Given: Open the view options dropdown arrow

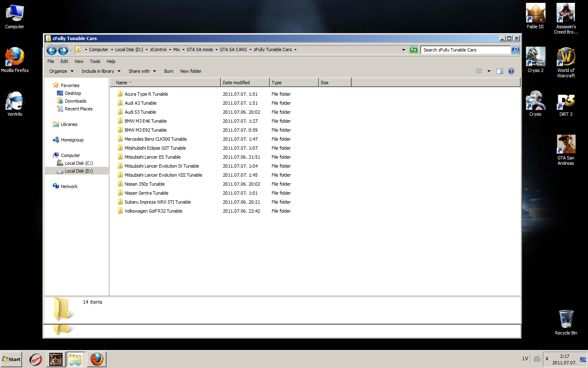Looking at the screenshot, I should (x=489, y=71).
